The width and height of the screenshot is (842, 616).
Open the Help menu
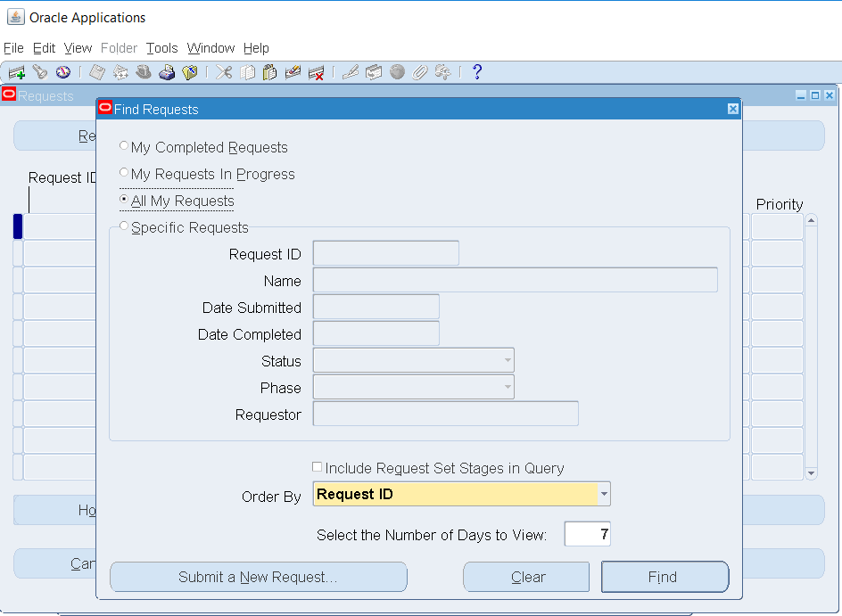coord(256,48)
